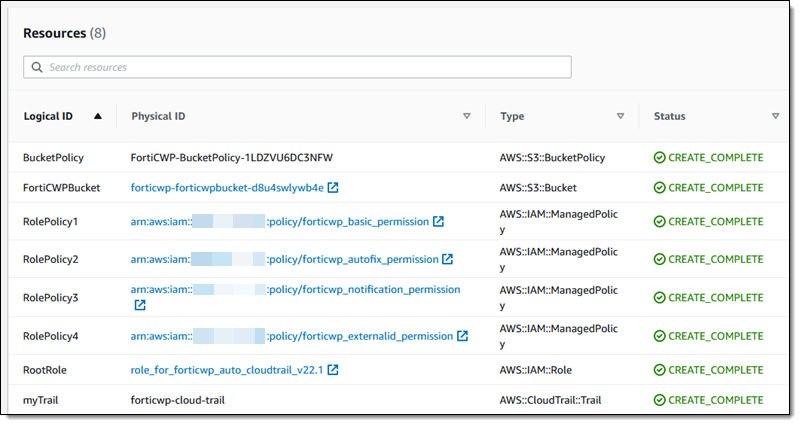The image size is (800, 425).
Task: Click RolePolicy4 AWS::IAM::ManagedPolicy type cell
Action: coord(559,336)
